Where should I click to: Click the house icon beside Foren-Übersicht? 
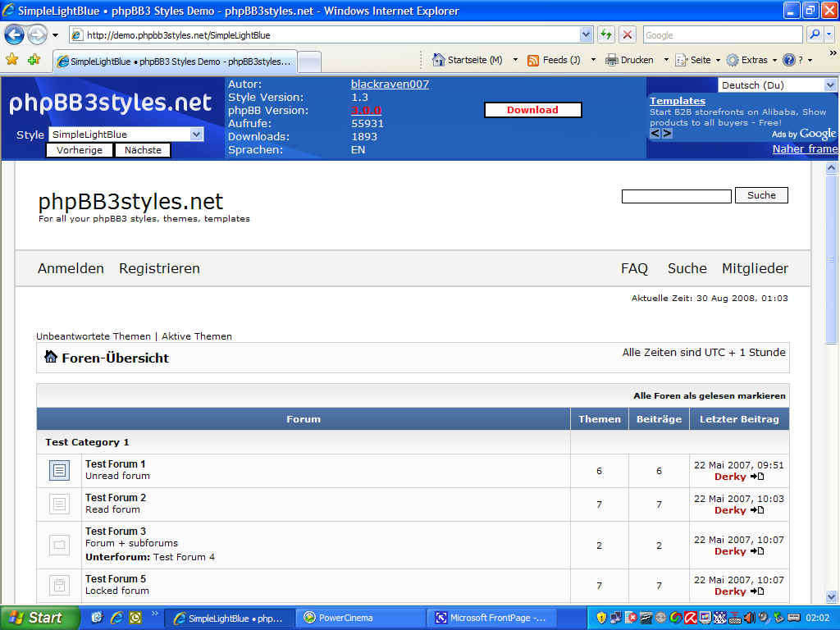[50, 357]
